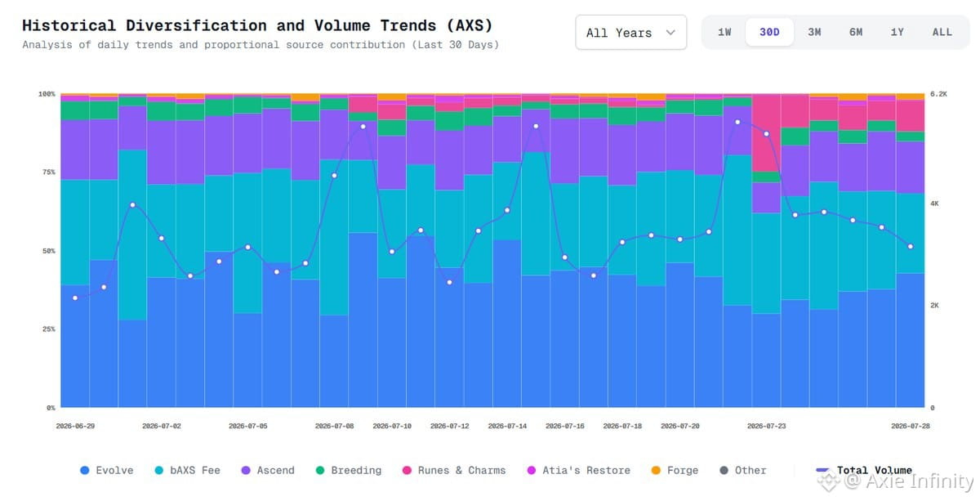Select the 1W time range tab
The width and height of the screenshot is (980, 501).
pyautogui.click(x=724, y=32)
